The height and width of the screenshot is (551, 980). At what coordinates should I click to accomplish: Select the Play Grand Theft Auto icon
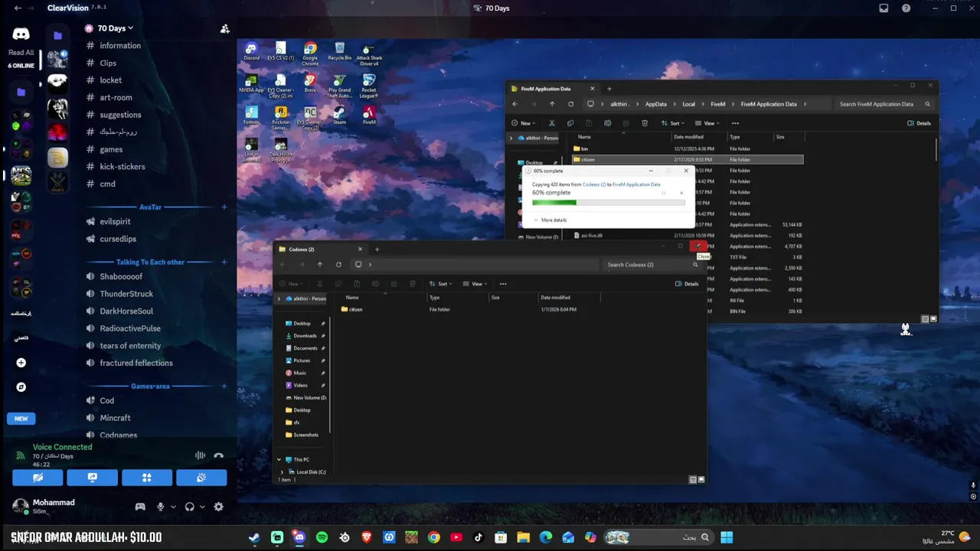point(339,86)
